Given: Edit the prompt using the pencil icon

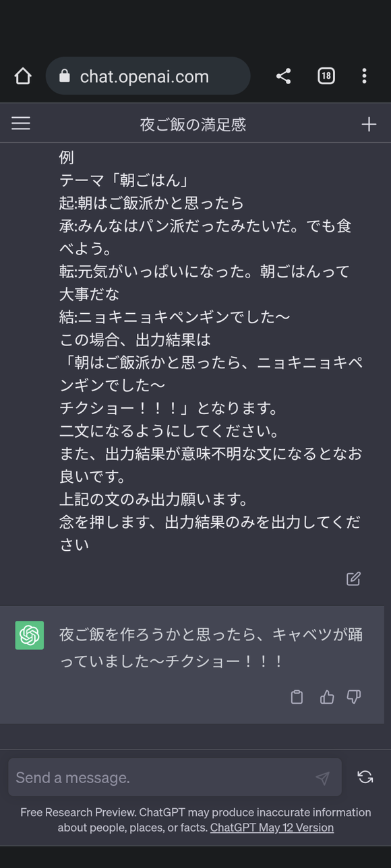Looking at the screenshot, I should pyautogui.click(x=353, y=578).
